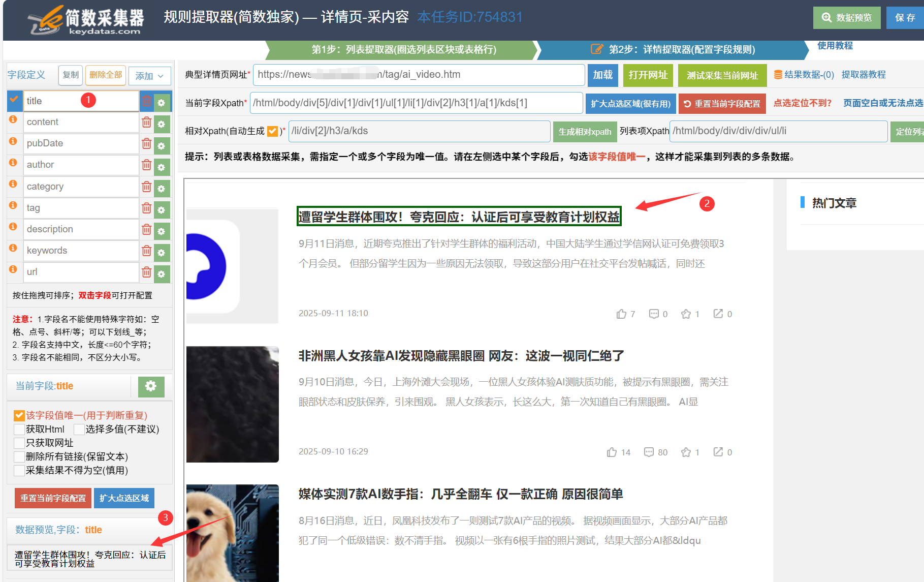Click the 生成相对xpath button
This screenshot has width=924, height=582.
(x=584, y=131)
